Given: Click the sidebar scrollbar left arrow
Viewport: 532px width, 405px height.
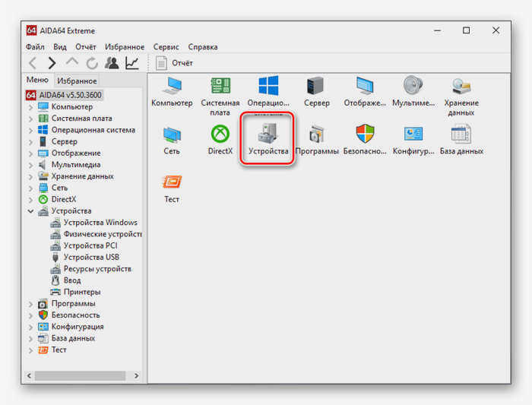Looking at the screenshot, I should (x=29, y=375).
